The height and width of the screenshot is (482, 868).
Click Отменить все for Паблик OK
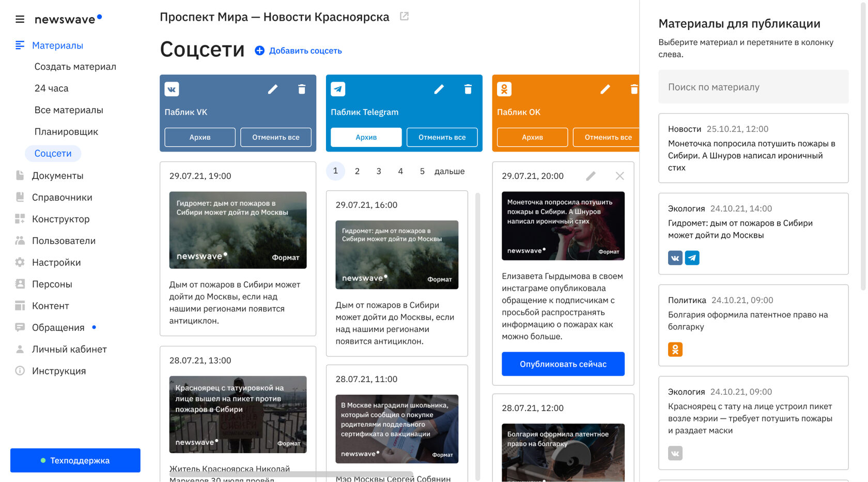[x=606, y=137]
